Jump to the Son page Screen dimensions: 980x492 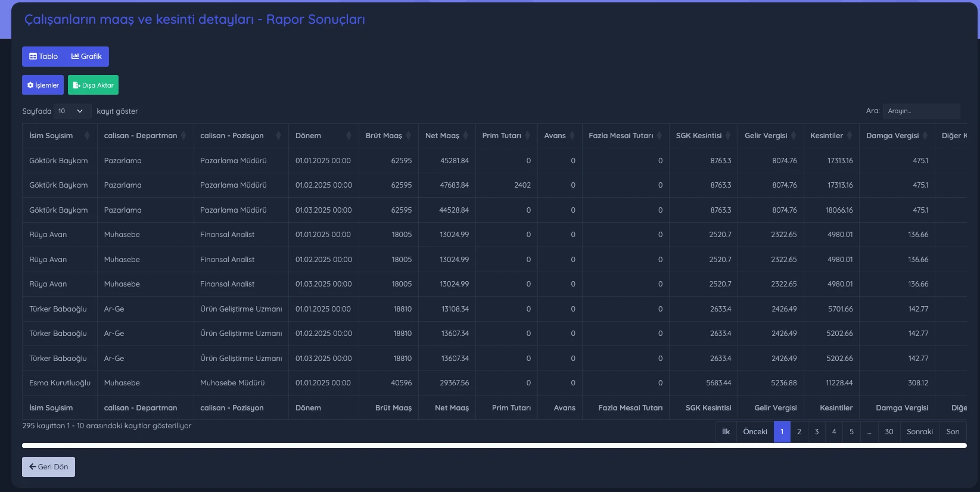coord(953,432)
